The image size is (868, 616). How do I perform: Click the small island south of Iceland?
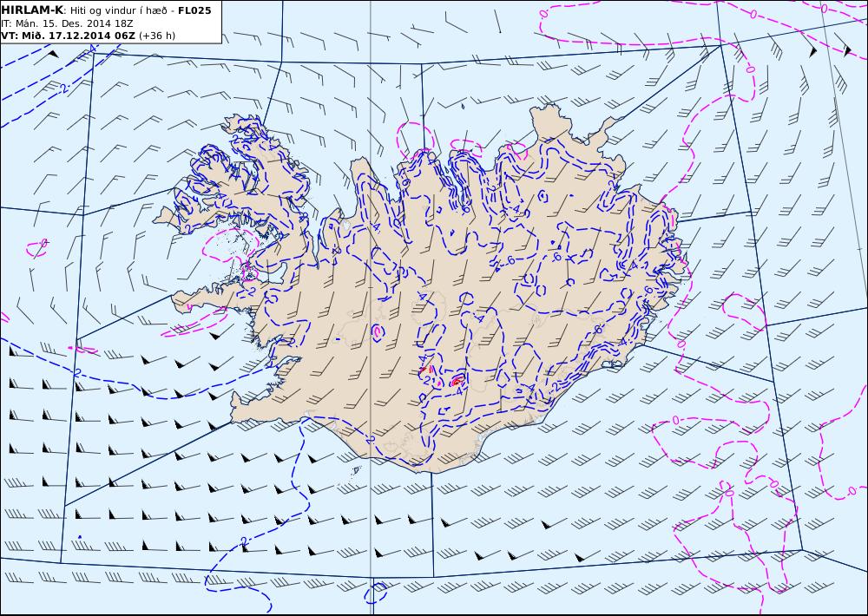point(355,470)
